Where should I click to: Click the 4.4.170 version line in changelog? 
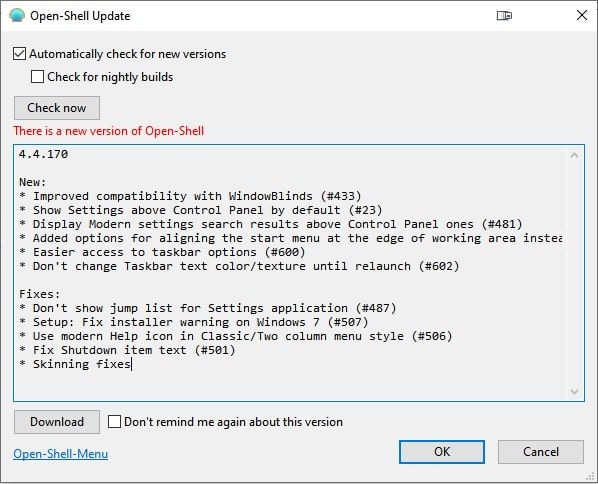tap(43, 154)
